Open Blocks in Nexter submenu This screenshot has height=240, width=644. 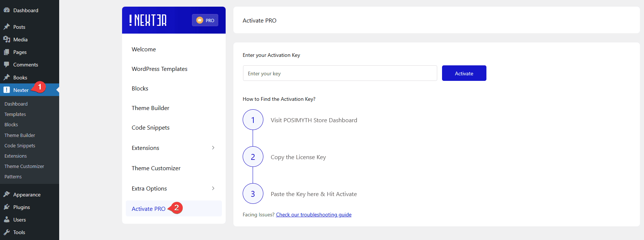point(11,124)
